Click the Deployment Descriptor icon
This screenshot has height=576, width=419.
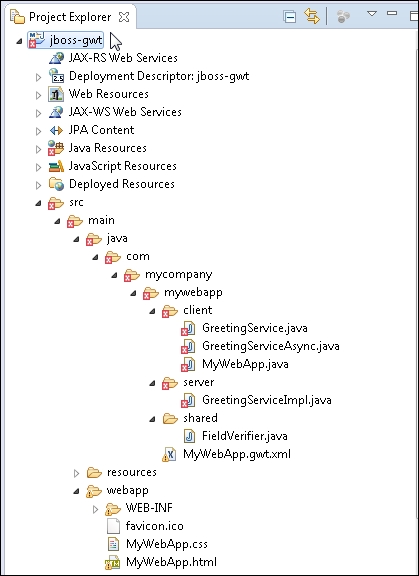[56, 76]
